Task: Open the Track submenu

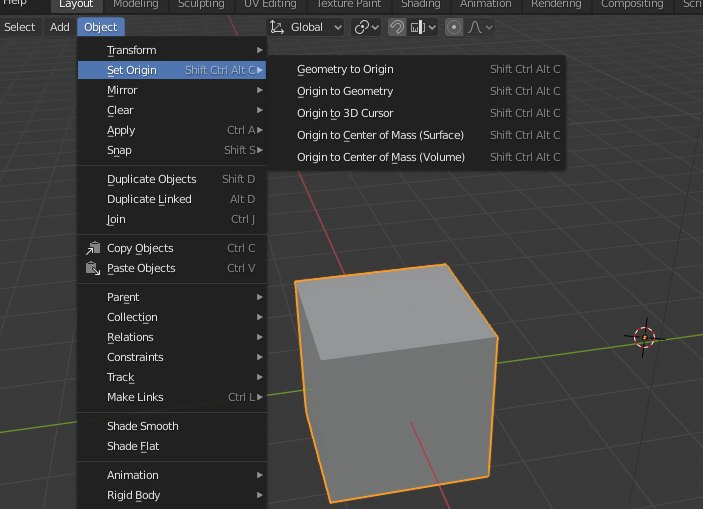Action: pyautogui.click(x=172, y=377)
